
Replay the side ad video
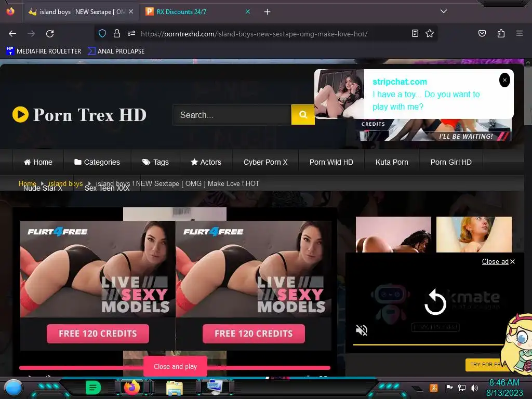tap(435, 302)
